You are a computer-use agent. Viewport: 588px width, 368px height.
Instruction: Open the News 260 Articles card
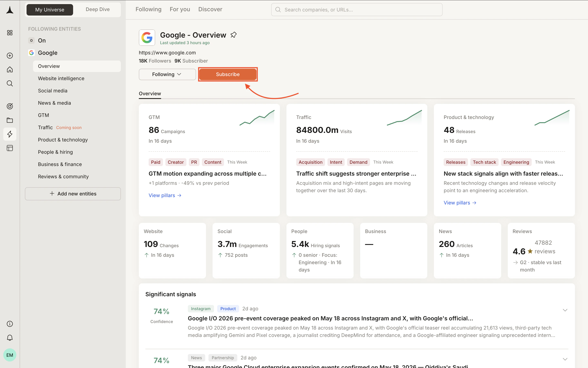[468, 250]
